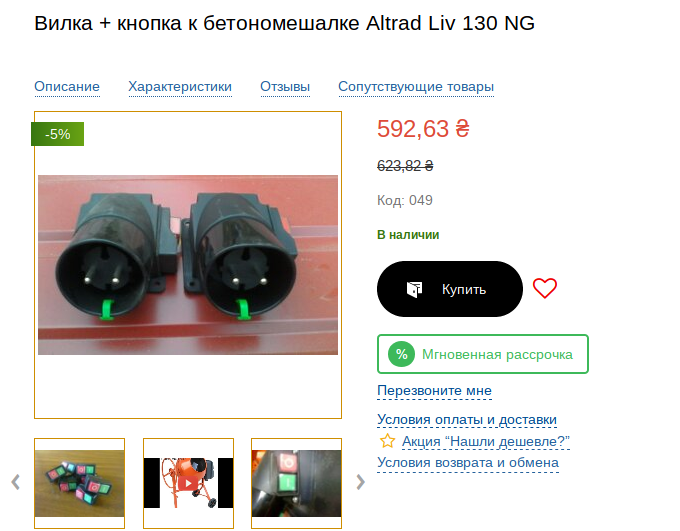Choose Мгновенная рассрочка installment option

coord(483,354)
